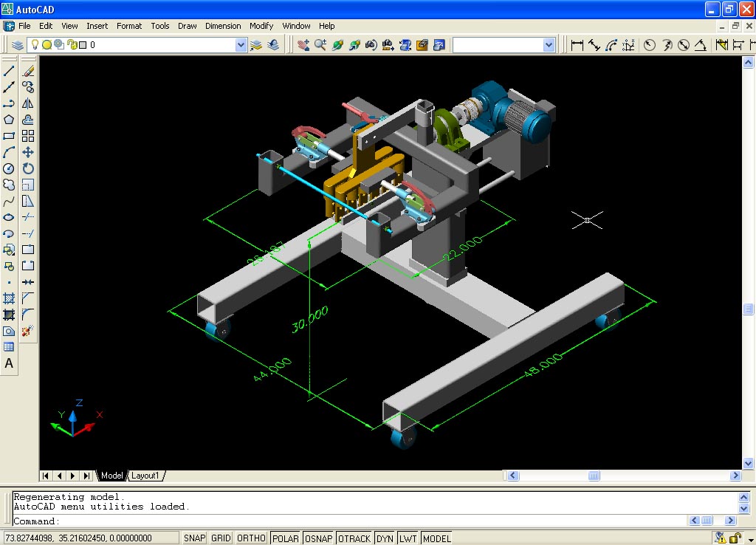The width and height of the screenshot is (756, 545).
Task: Open the Layer Properties Manager
Action: pos(16,44)
